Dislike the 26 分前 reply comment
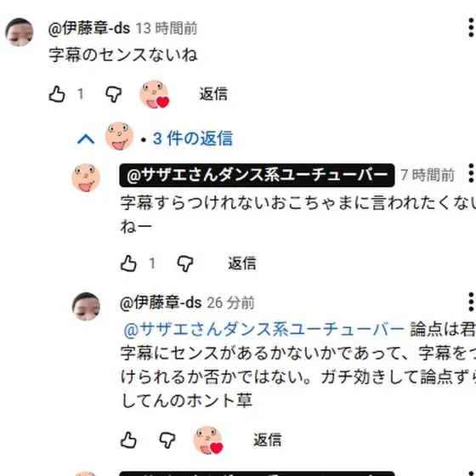 (x=167, y=440)
